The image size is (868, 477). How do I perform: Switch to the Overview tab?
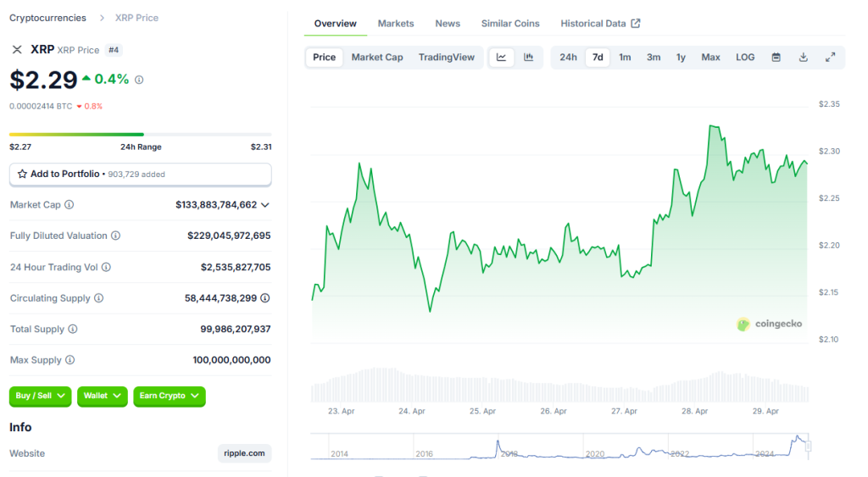tap(336, 24)
